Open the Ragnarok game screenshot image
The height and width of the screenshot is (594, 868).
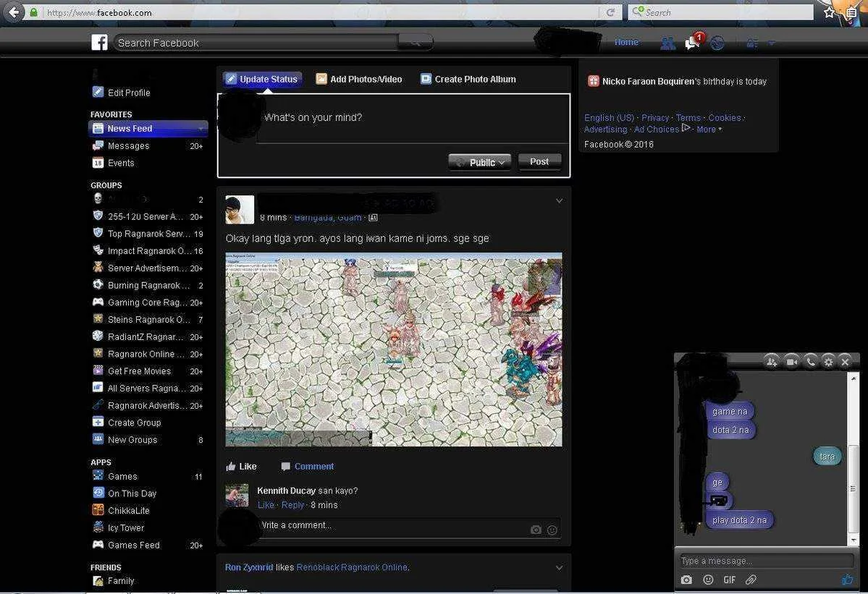394,349
